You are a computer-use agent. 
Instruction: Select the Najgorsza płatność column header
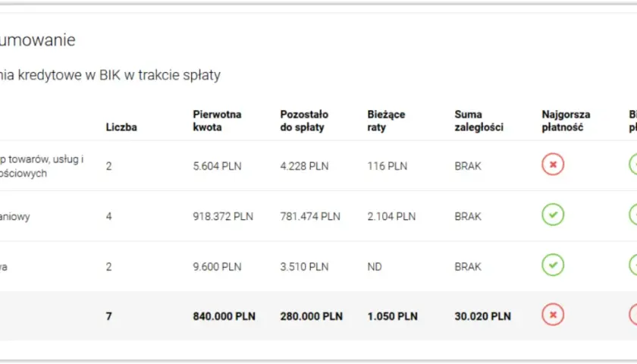pos(566,121)
